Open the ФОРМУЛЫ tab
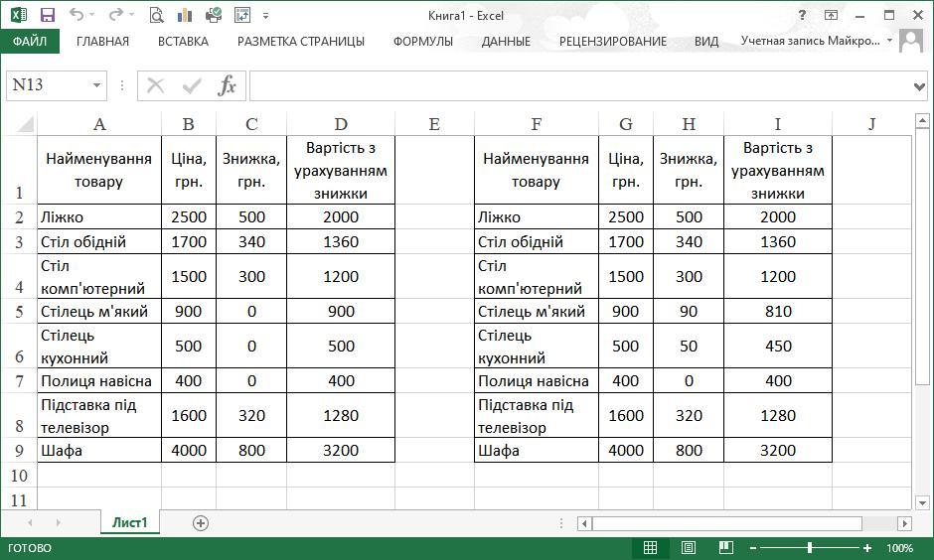 pyautogui.click(x=423, y=41)
